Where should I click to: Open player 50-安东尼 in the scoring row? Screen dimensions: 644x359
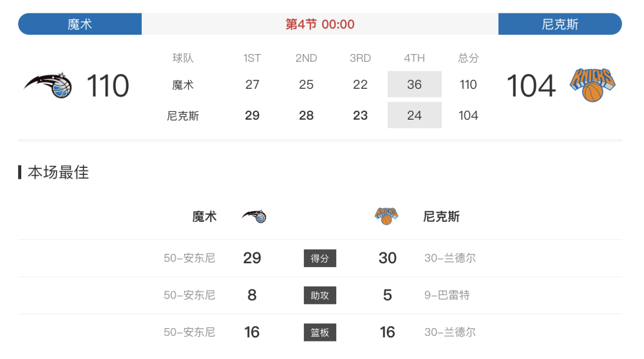click(x=189, y=258)
